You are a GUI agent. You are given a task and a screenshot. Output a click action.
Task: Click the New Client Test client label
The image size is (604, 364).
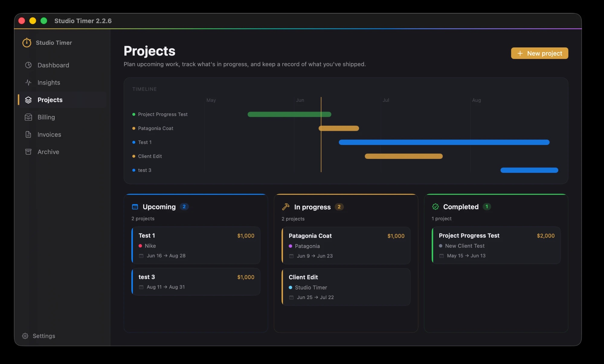(464, 246)
